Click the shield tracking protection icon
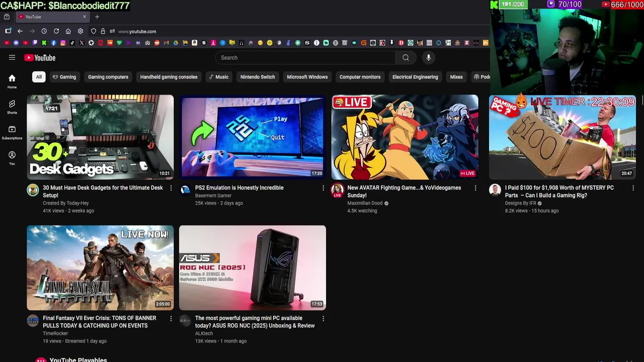Screen dimensions: 644x362 point(94,31)
